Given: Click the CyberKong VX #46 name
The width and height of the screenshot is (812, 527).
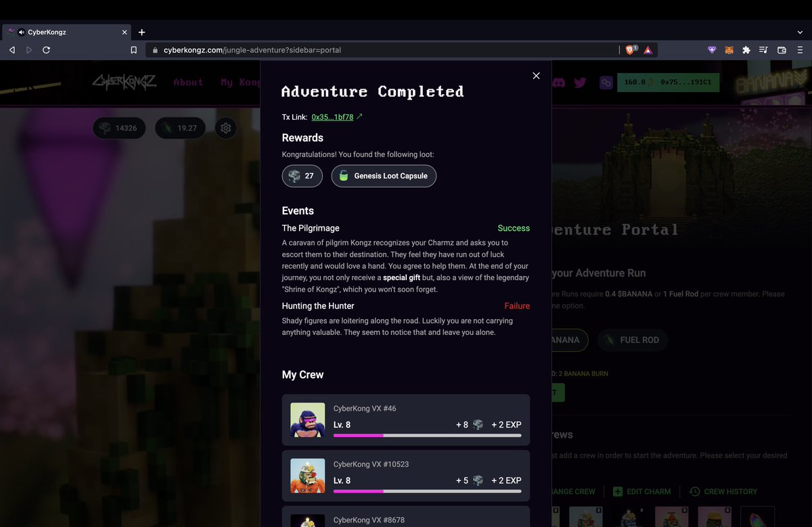Looking at the screenshot, I should click(365, 409).
